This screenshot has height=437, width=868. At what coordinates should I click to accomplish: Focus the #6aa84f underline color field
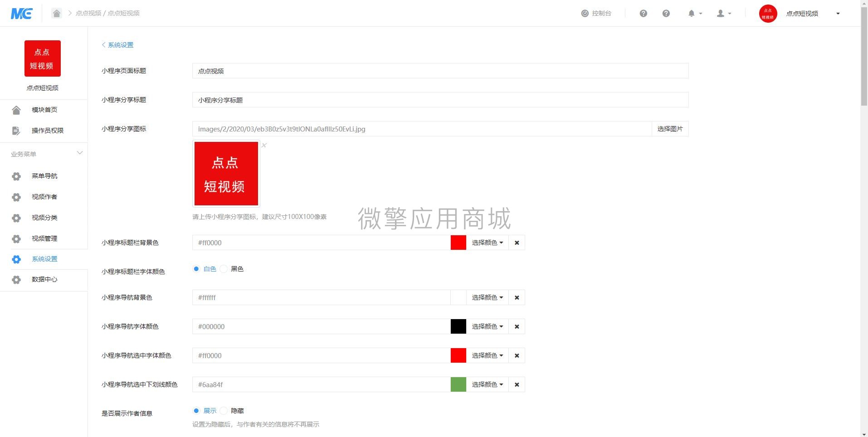[x=322, y=384]
